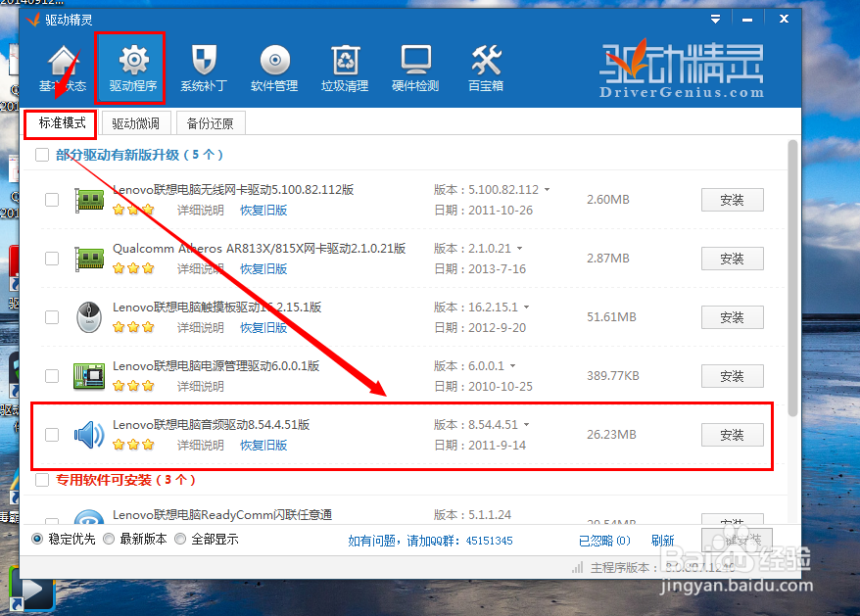
Task: Expand version dropdown 5.100.82.112
Action: pyautogui.click(x=547, y=190)
